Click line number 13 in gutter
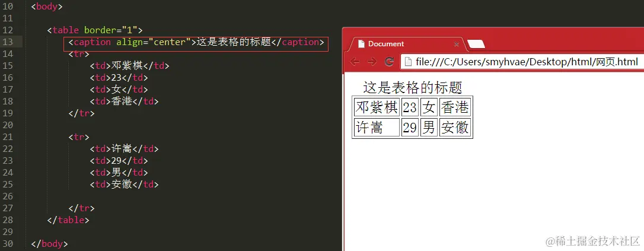 (x=7, y=42)
